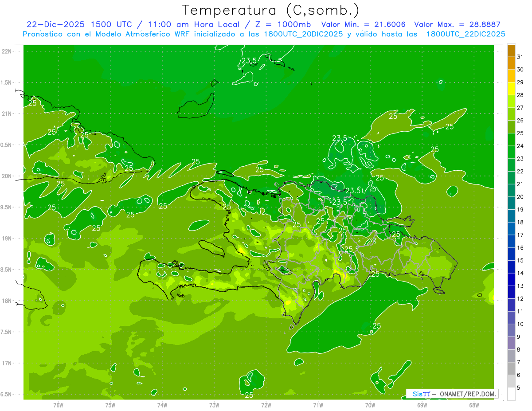Pick the teal swatch between 19 and 20
The height and width of the screenshot is (411, 532).
tap(511, 203)
